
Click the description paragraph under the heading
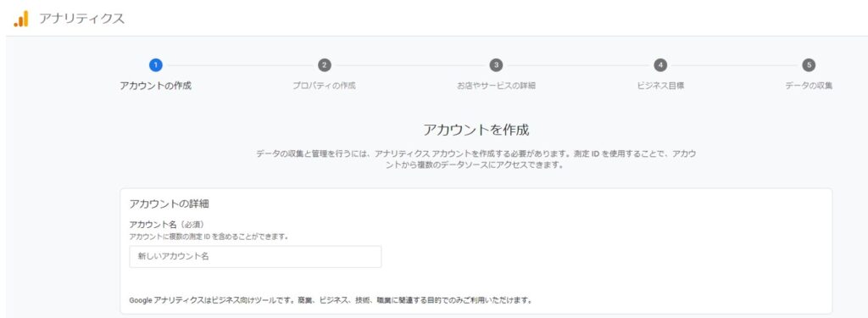[x=476, y=159]
